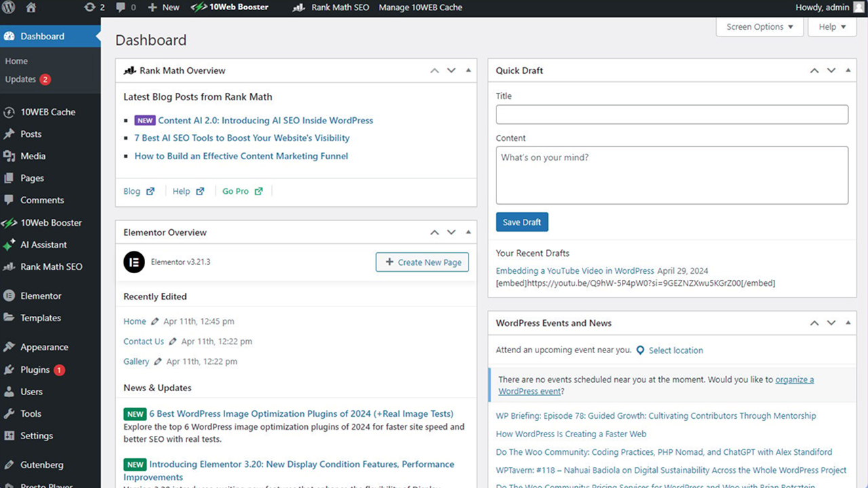Expand the Help dropdown

pos(831,26)
